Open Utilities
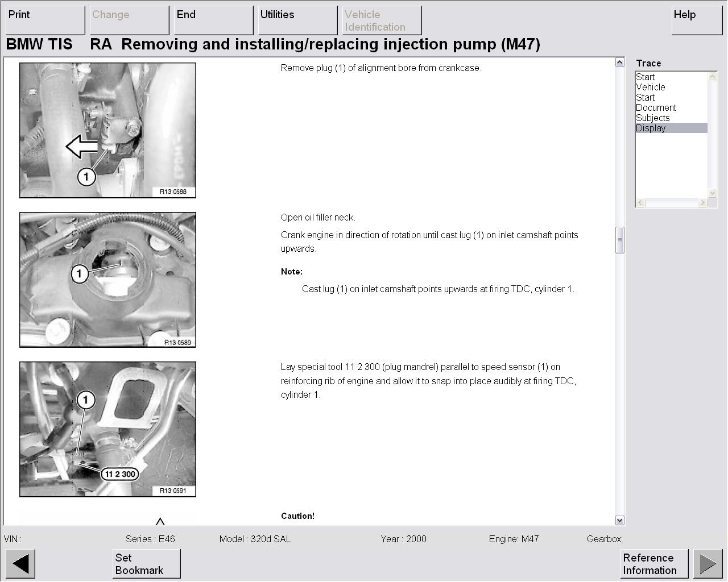 (x=297, y=20)
